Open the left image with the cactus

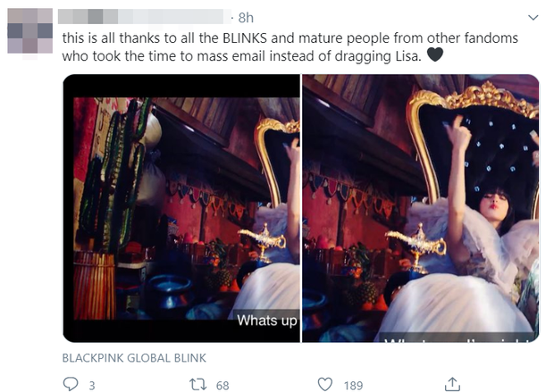[x=181, y=208]
